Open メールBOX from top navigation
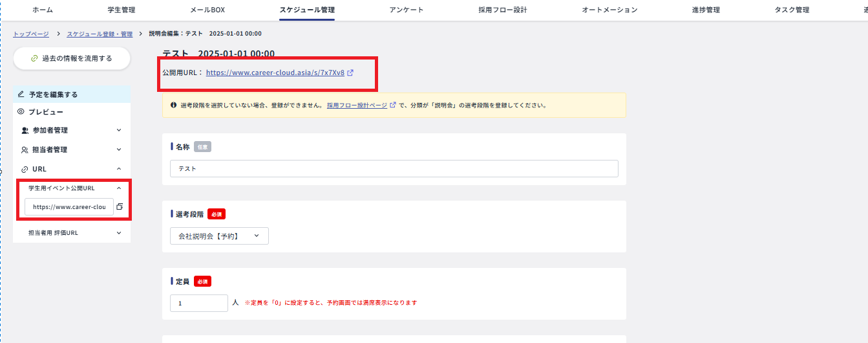Viewport: 868px width, 343px height. click(x=207, y=10)
